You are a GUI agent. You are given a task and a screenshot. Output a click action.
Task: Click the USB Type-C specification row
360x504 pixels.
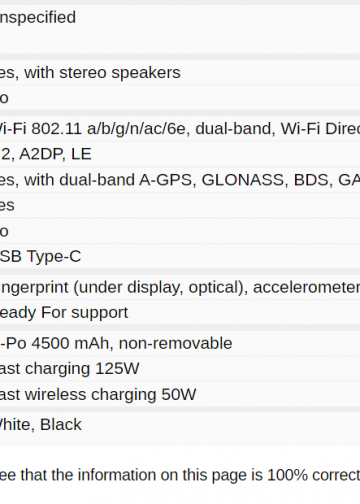pos(180,257)
